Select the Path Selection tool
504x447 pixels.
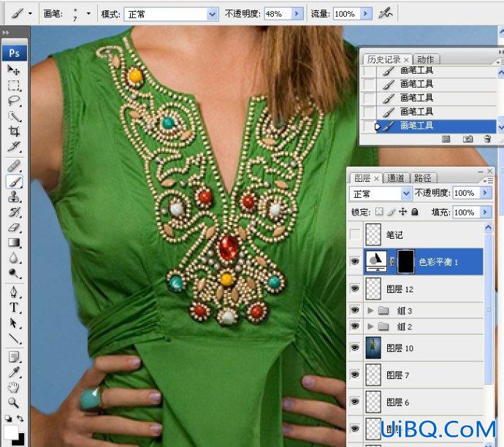pos(13,323)
